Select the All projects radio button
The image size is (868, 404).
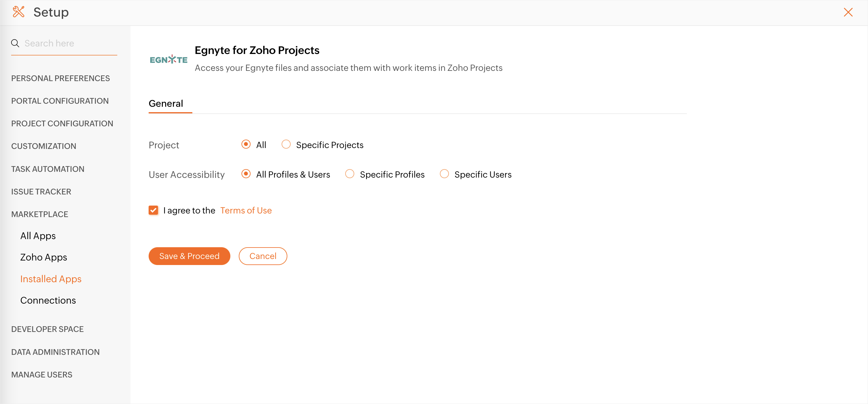click(x=246, y=144)
